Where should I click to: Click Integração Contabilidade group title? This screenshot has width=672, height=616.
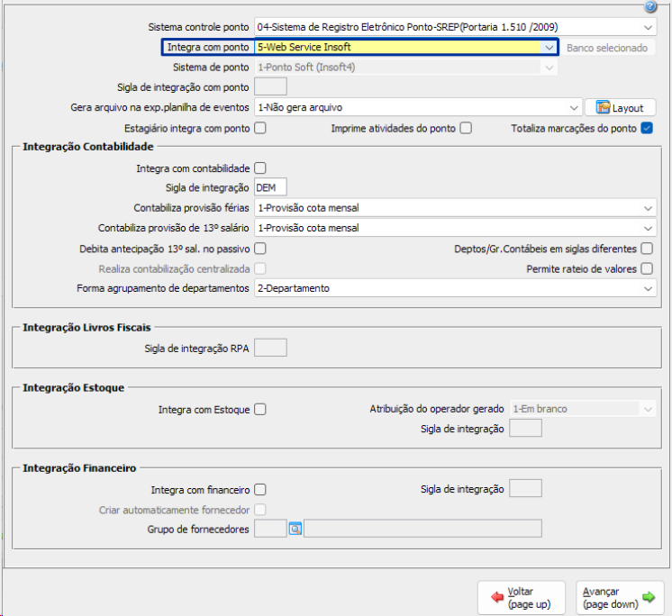point(88,147)
